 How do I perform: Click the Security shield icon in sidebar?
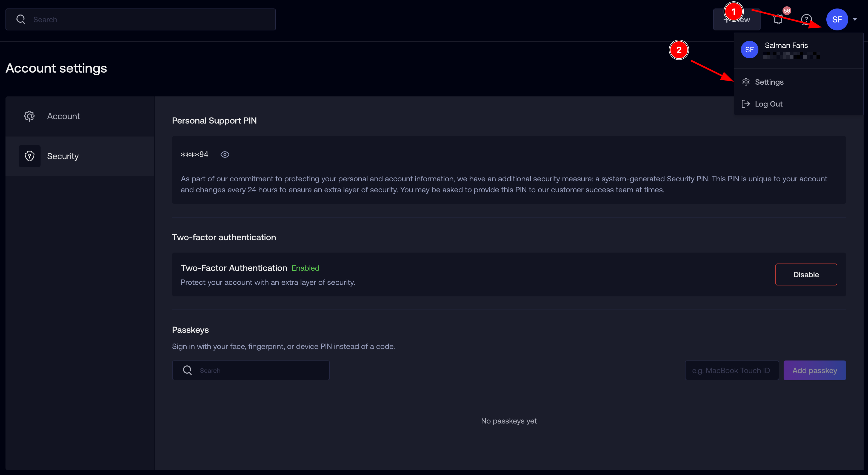point(30,156)
